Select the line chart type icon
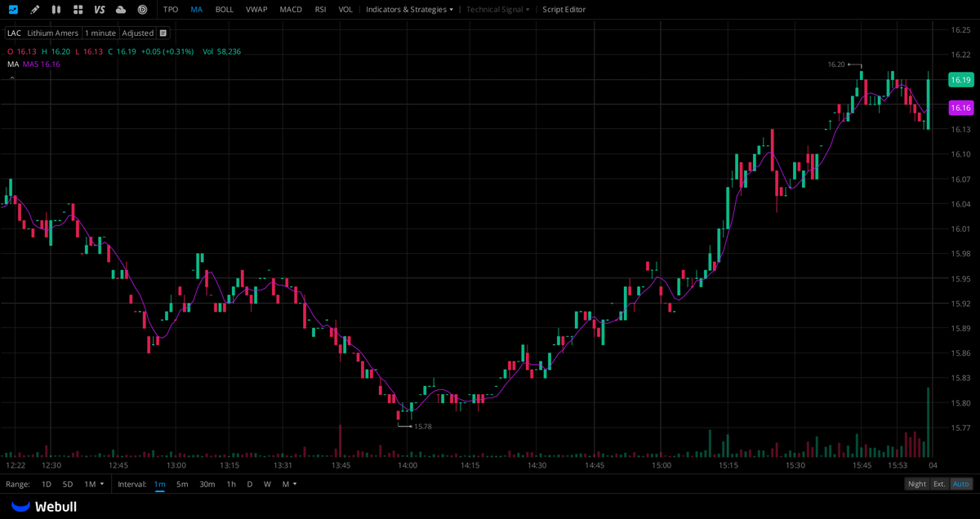 click(x=13, y=10)
